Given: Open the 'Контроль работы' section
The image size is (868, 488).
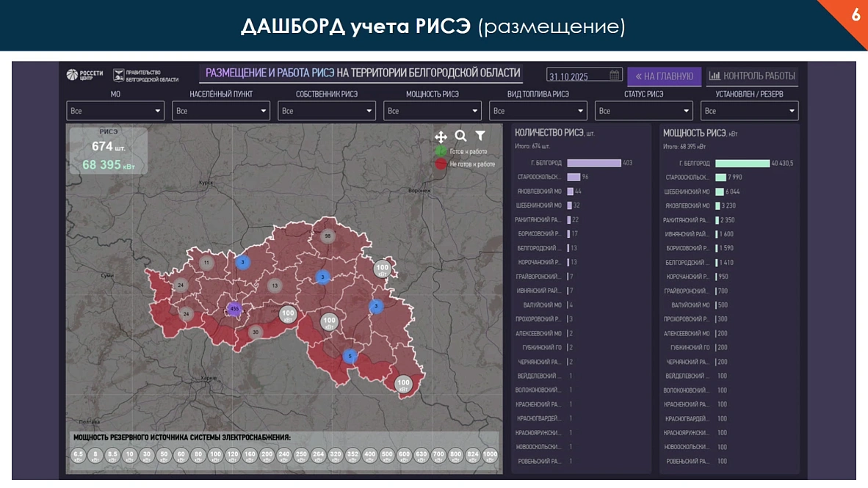Looking at the screenshot, I should click(x=752, y=76).
